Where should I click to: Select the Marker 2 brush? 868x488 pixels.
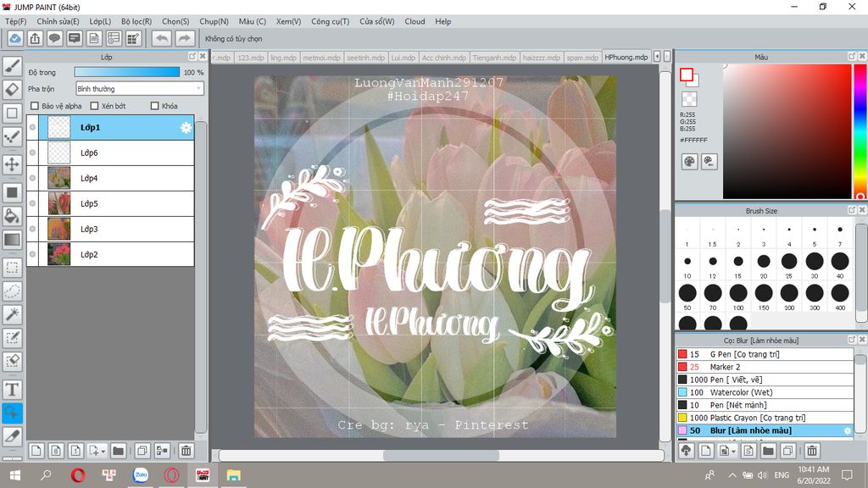click(x=765, y=367)
